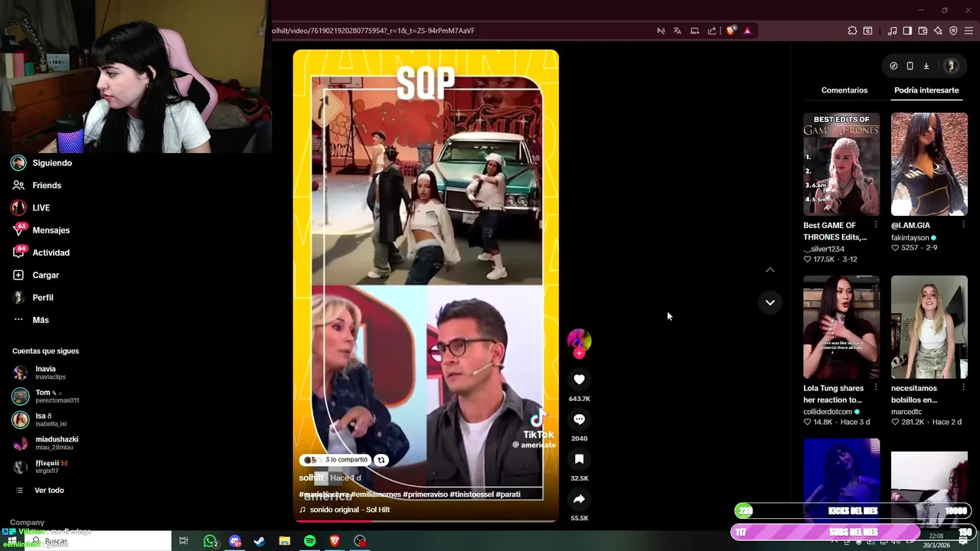Open more options for necesitamos bolsillos video

pos(963,388)
